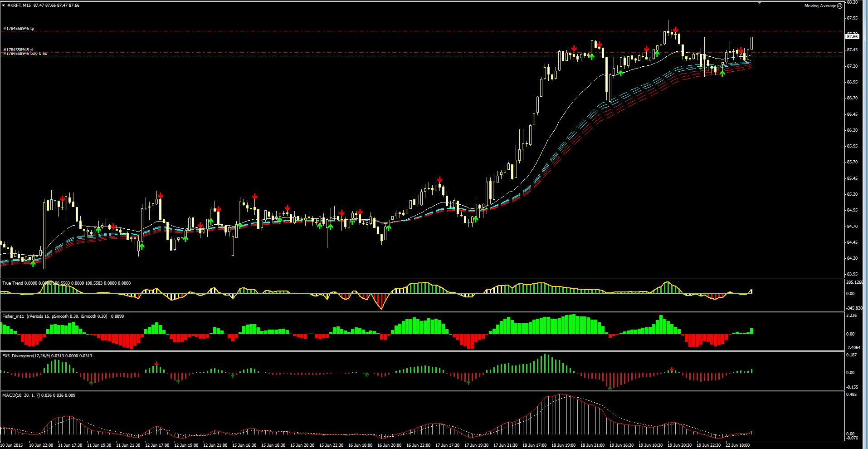868x449 pixels.
Task: Click the 83.95 price scale label
Action: (852, 274)
